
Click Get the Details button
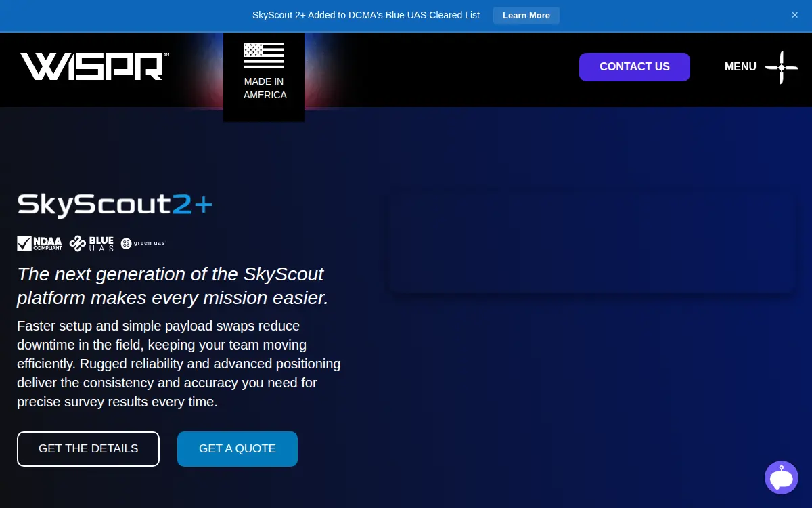click(88, 449)
